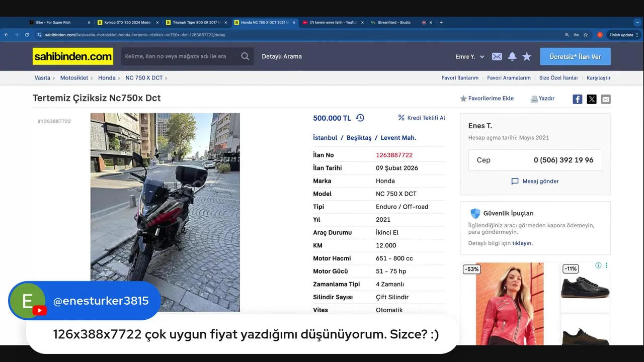
Task: Click the NC 750 X DCT breadcrumb
Action: [144, 78]
